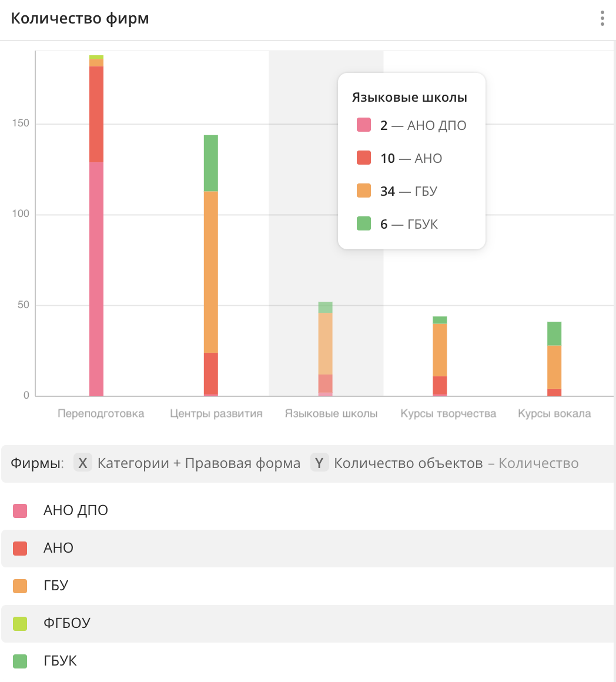Click the Y axis badge icon
The image size is (616, 682).
click(319, 463)
